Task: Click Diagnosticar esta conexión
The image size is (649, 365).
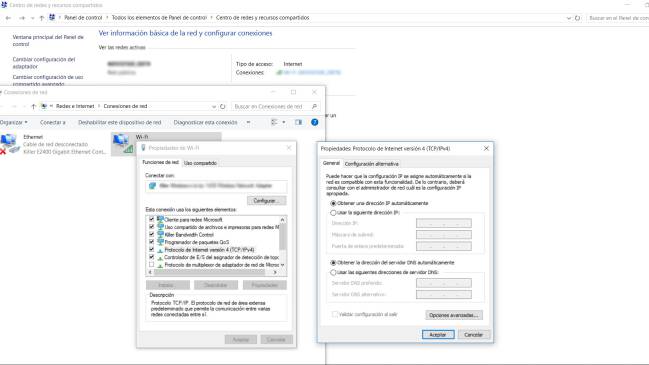Action: pyautogui.click(x=206, y=122)
